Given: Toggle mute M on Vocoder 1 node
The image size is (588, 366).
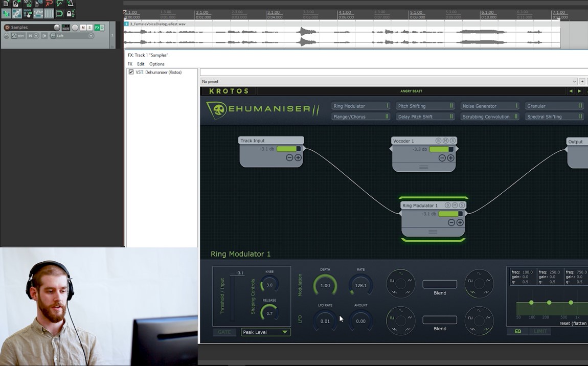Looking at the screenshot, I should [x=445, y=141].
